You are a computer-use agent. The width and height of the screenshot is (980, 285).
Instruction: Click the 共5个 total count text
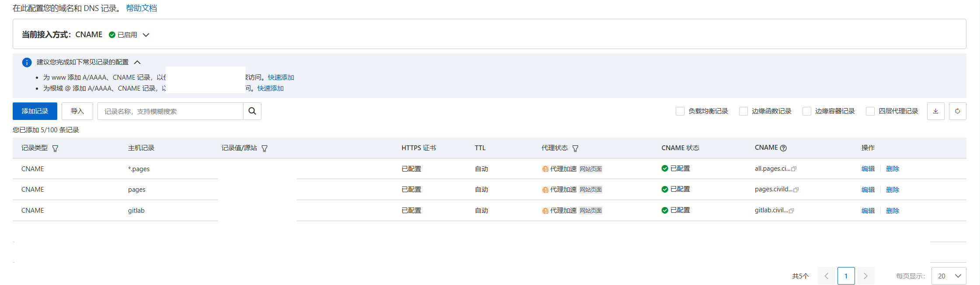(800, 276)
